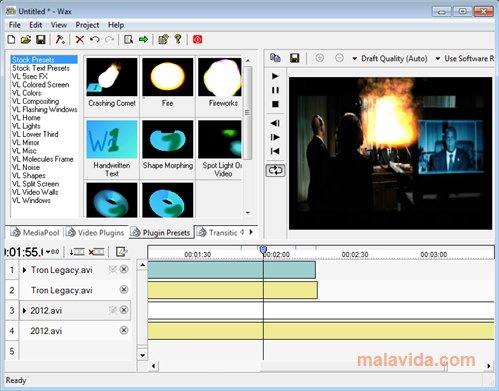Delete selection with the red X icon
499x391 pixels.
(x=80, y=40)
